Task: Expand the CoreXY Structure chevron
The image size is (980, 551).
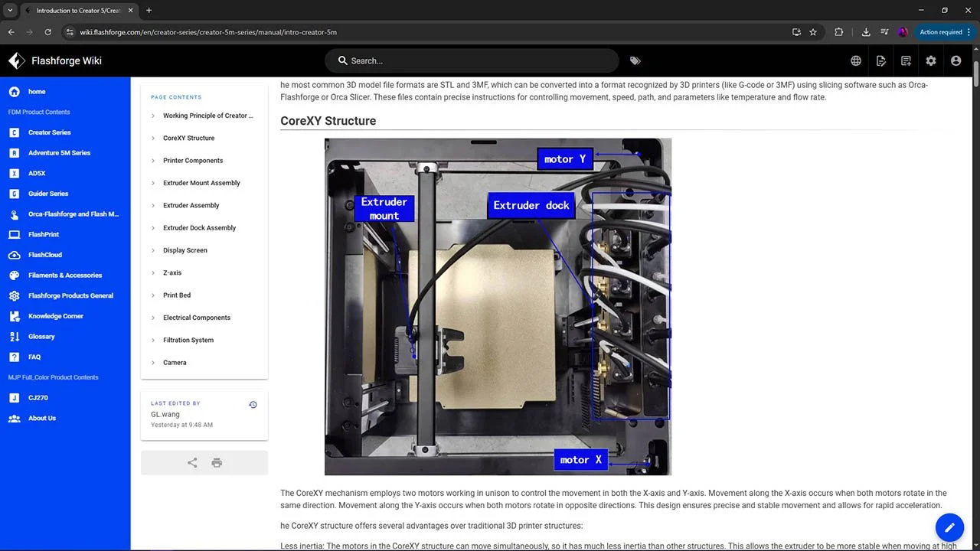Action: [x=153, y=139]
